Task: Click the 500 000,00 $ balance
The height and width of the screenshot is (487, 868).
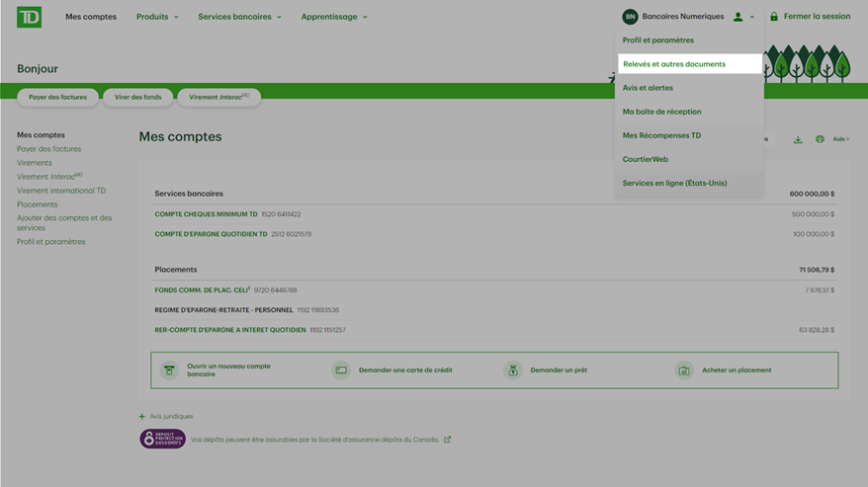Action: click(x=813, y=214)
